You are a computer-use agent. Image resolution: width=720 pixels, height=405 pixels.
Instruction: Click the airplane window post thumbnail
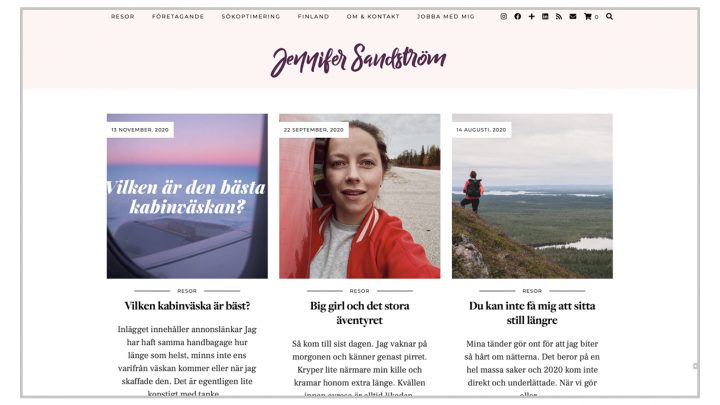click(187, 196)
